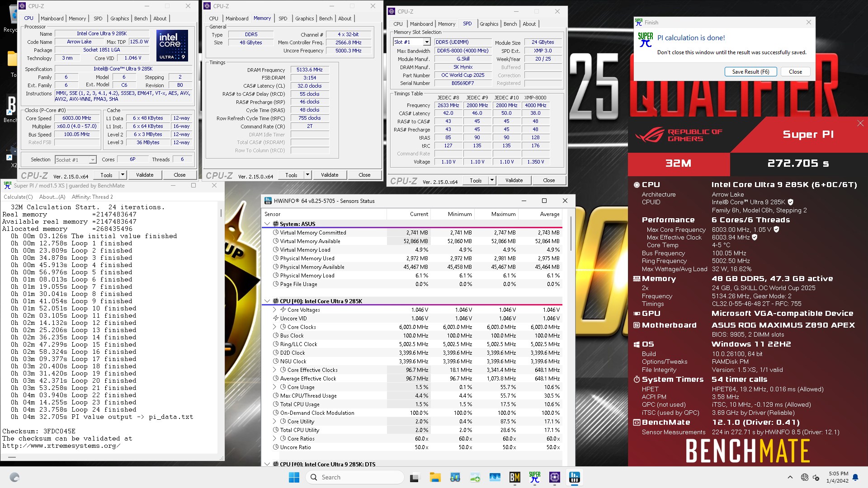The width and height of the screenshot is (868, 488).
Task: Click Save Result (F6) button
Action: [750, 72]
